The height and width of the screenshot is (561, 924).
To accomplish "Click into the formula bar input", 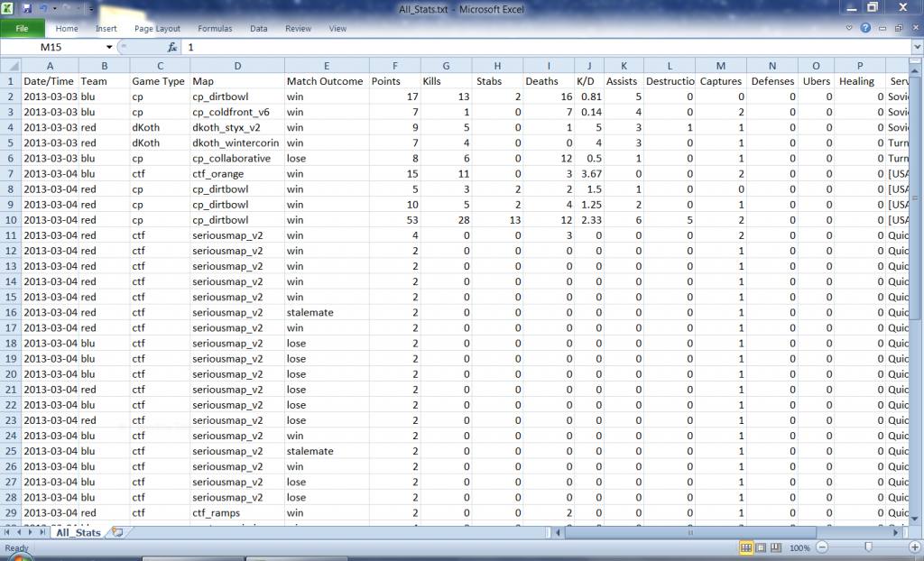I will click(x=548, y=47).
